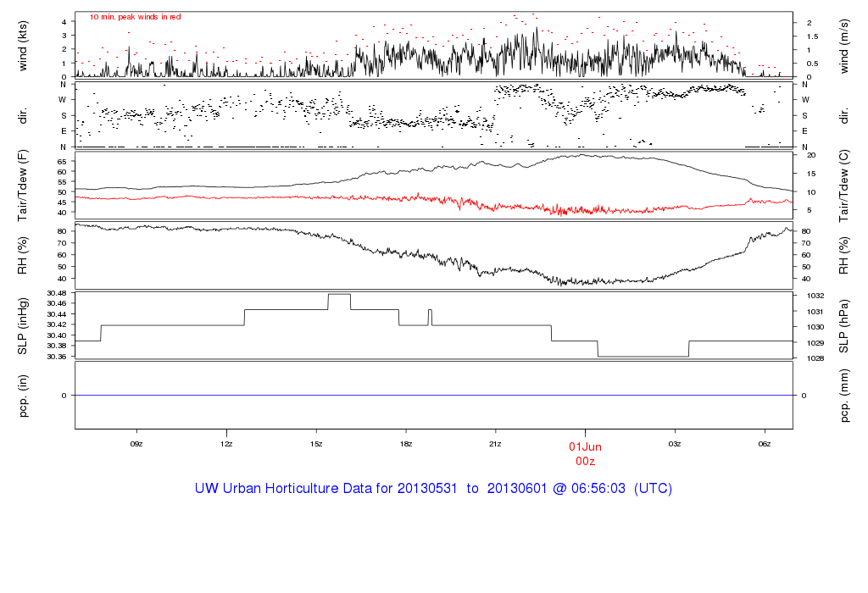868x593 pixels.
Task: Click the red dewpoint curve in the temperature panel
Action: [x=433, y=202]
